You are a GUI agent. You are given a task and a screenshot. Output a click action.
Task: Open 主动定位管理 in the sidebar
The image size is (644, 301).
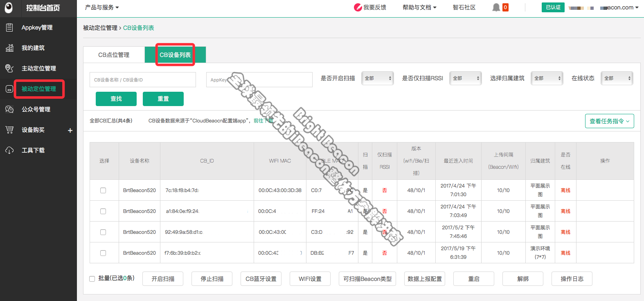click(x=38, y=68)
